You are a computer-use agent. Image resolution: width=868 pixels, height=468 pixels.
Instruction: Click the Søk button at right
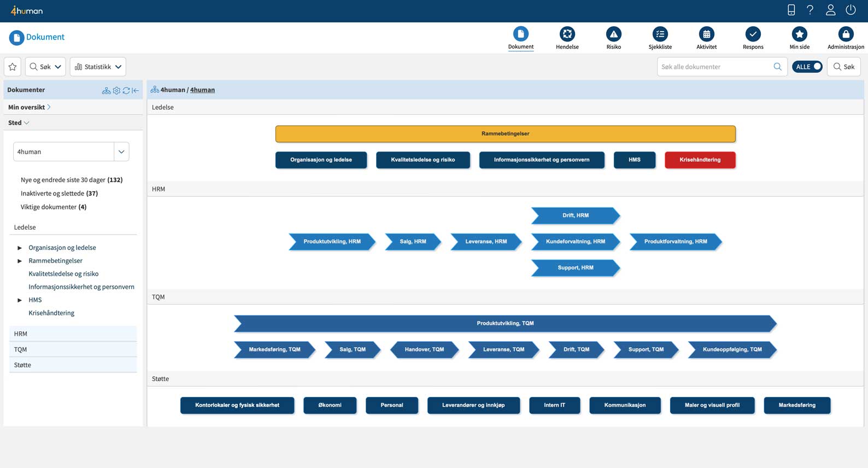coord(844,67)
